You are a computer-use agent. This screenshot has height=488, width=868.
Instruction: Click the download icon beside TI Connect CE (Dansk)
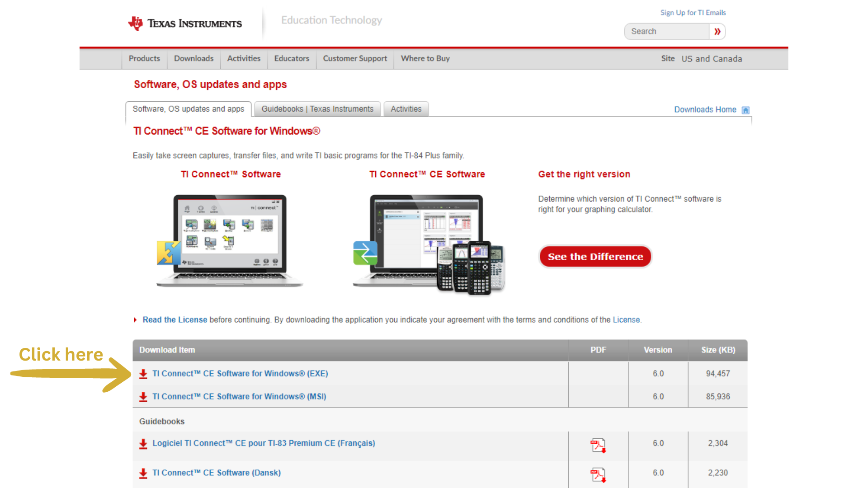(143, 473)
